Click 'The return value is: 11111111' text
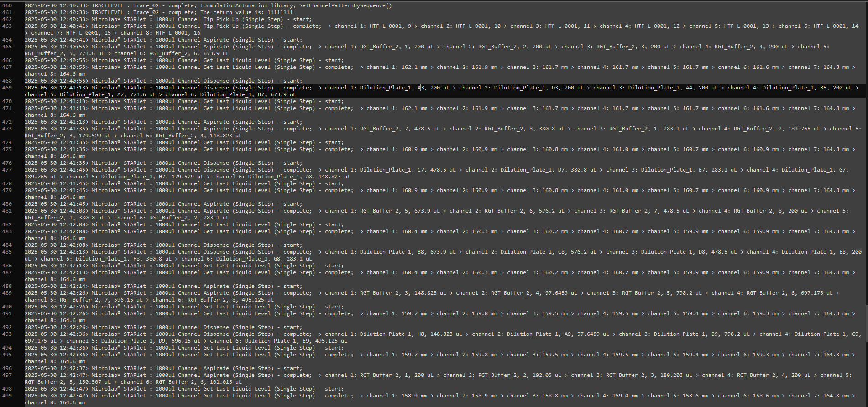The height and width of the screenshot is (407, 868). 247,12
